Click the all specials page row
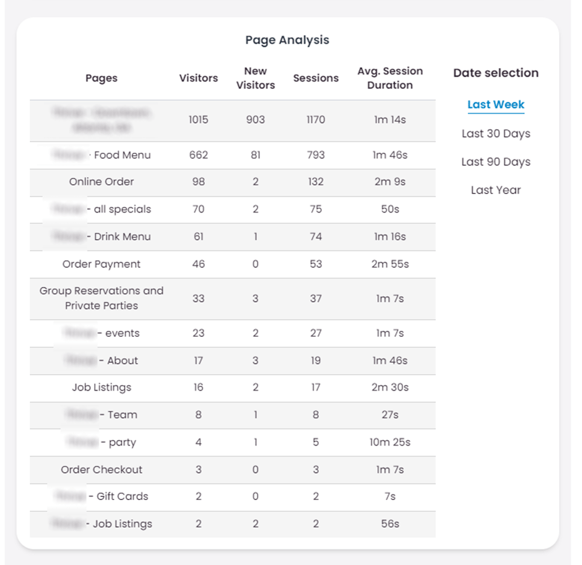This screenshot has height=565, width=582. [232, 209]
